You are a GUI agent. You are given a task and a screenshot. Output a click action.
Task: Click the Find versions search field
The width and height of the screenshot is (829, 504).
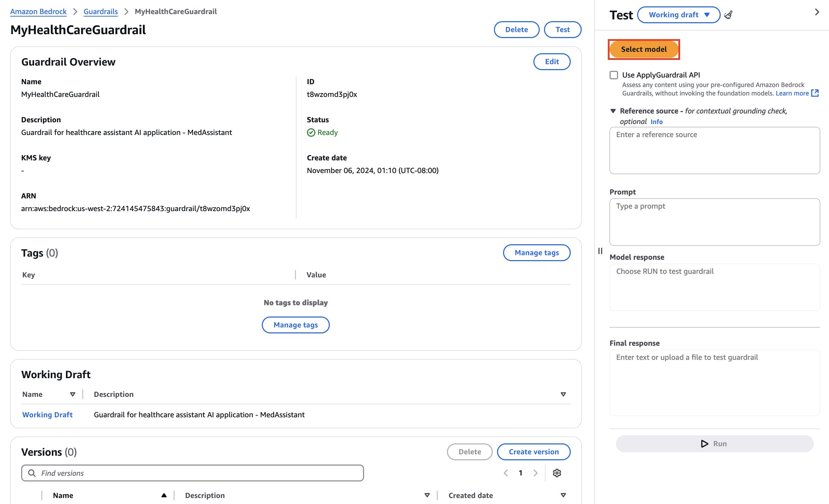pos(193,473)
